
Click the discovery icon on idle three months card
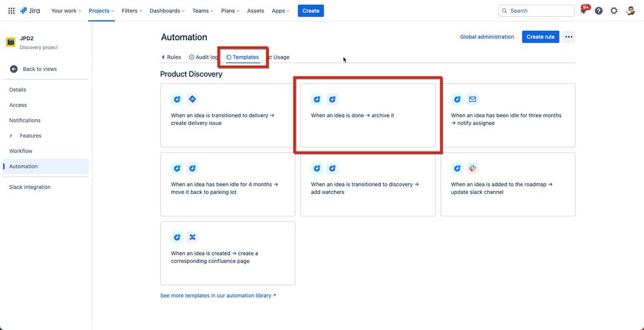pyautogui.click(x=457, y=99)
